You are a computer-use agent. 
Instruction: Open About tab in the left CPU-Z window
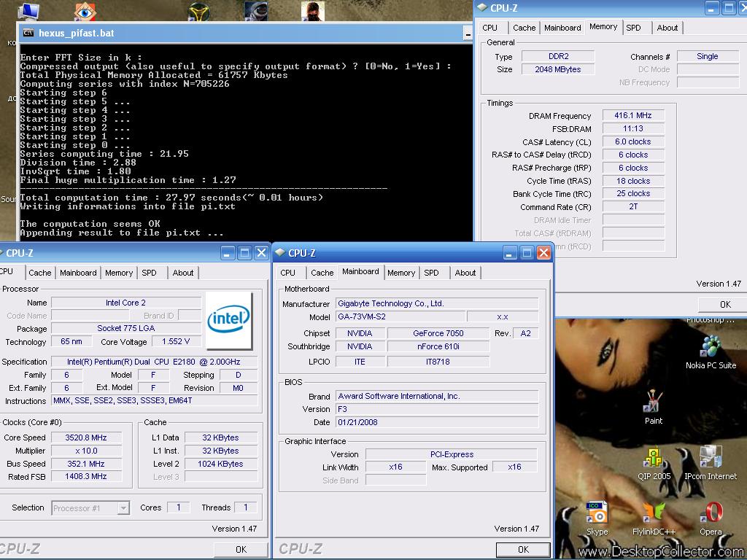click(x=183, y=273)
